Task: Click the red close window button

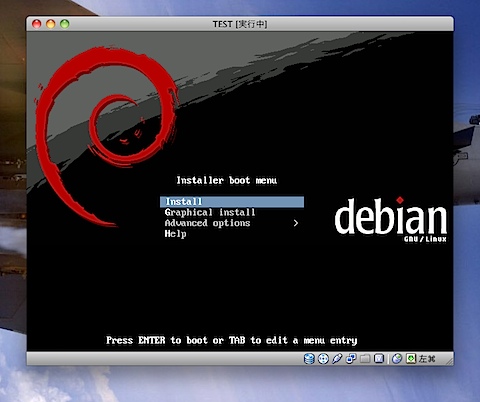Action: tap(37, 24)
